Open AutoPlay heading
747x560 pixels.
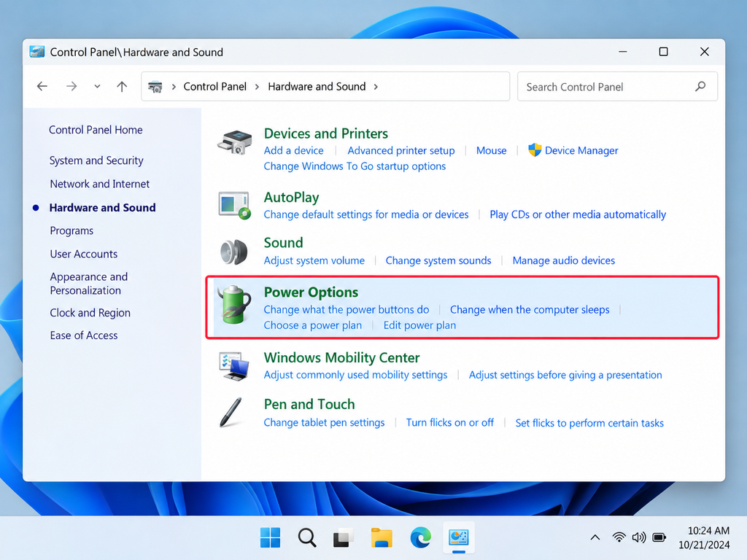point(292,197)
